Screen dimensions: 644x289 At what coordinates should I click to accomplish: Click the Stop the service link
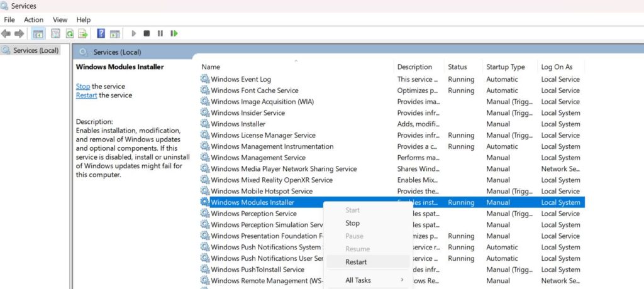[83, 86]
